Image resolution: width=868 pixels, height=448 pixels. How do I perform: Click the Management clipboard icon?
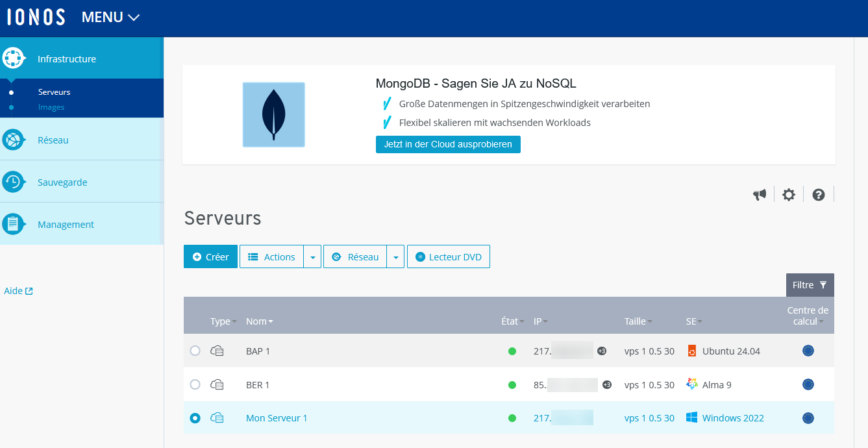(x=13, y=224)
